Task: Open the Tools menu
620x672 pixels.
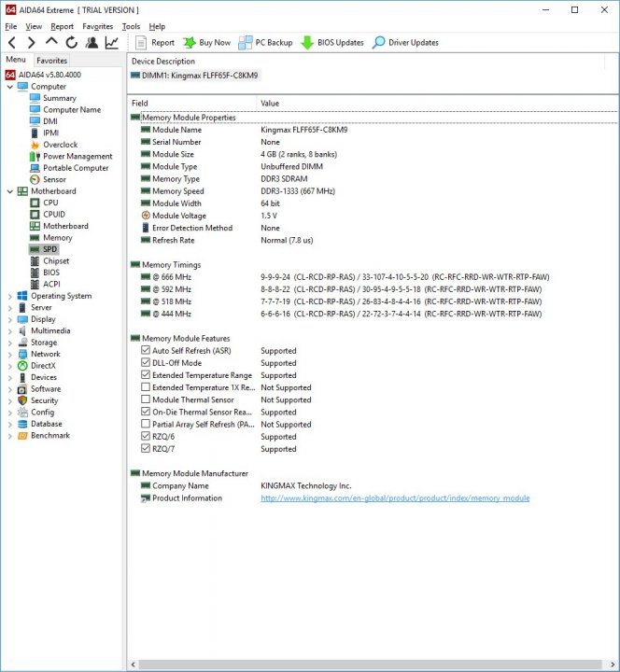Action: (x=131, y=26)
